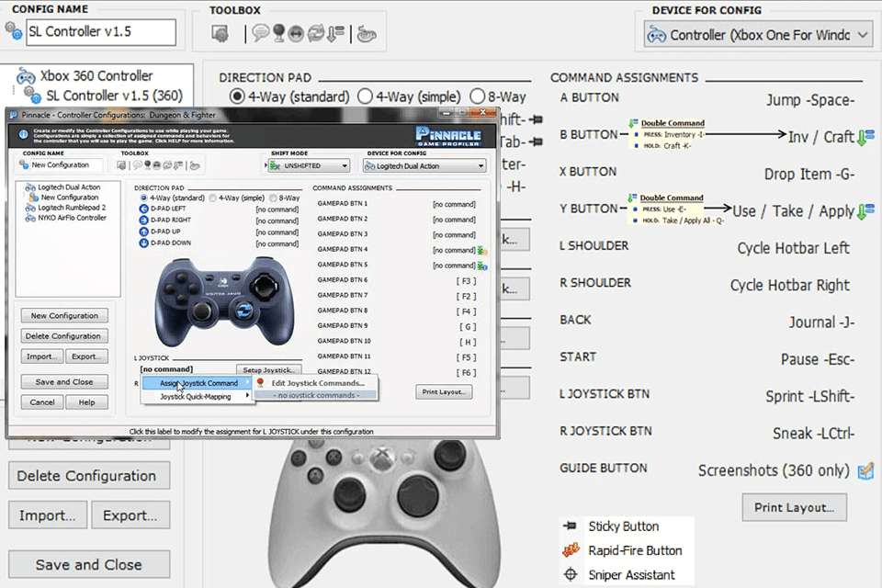882x588 pixels.
Task: Select speech bubble tool in Dungeon & Fighter toolbox
Action: click(x=137, y=165)
